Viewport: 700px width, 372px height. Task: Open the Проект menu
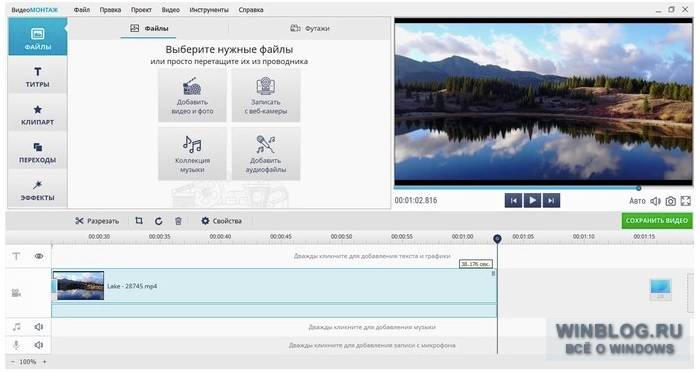[141, 9]
